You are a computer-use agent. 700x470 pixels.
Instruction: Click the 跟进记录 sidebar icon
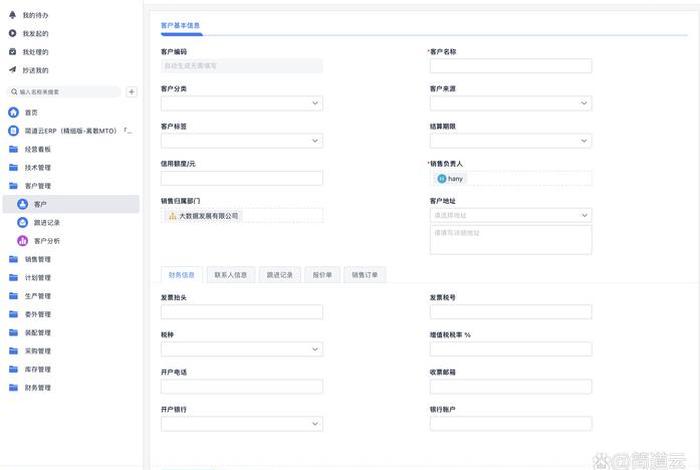coord(22,222)
